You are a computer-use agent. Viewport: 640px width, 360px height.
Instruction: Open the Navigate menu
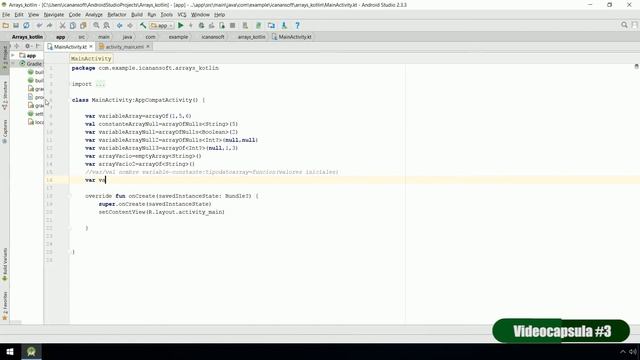[x=54, y=15]
